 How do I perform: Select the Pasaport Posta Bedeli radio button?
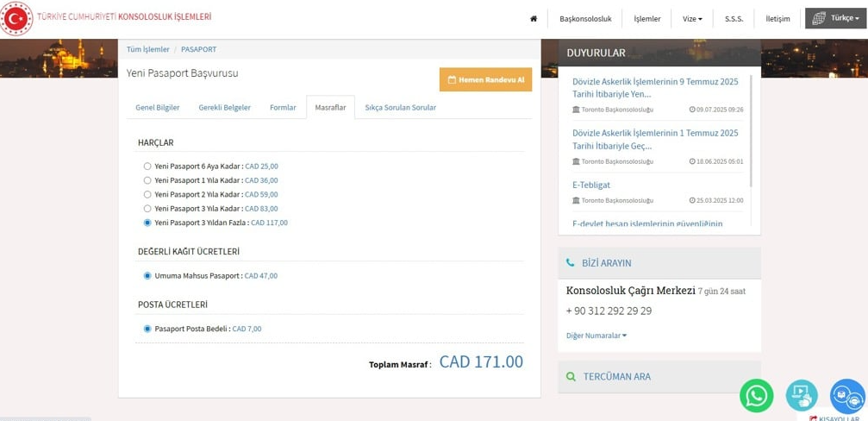tap(147, 329)
